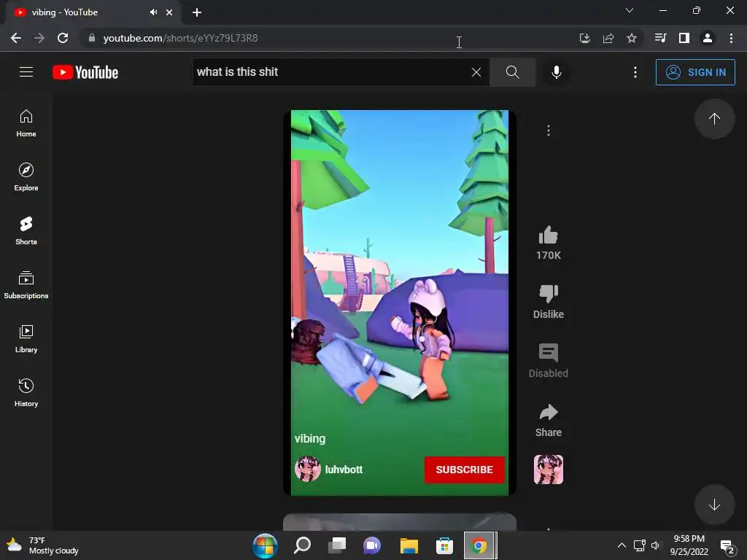Open Task View on taskbar
Image resolution: width=747 pixels, height=560 pixels.
[337, 545]
